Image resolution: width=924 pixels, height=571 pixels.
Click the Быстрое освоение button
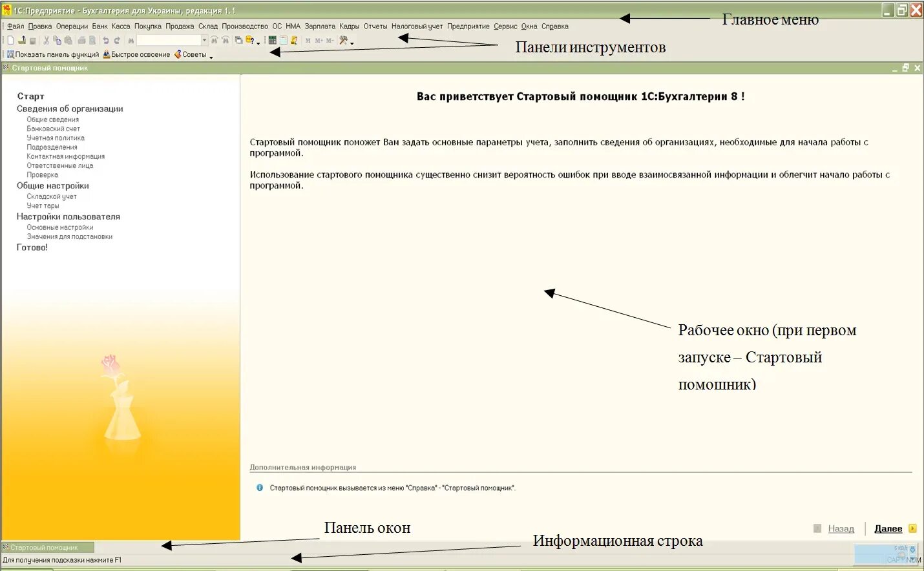point(136,54)
